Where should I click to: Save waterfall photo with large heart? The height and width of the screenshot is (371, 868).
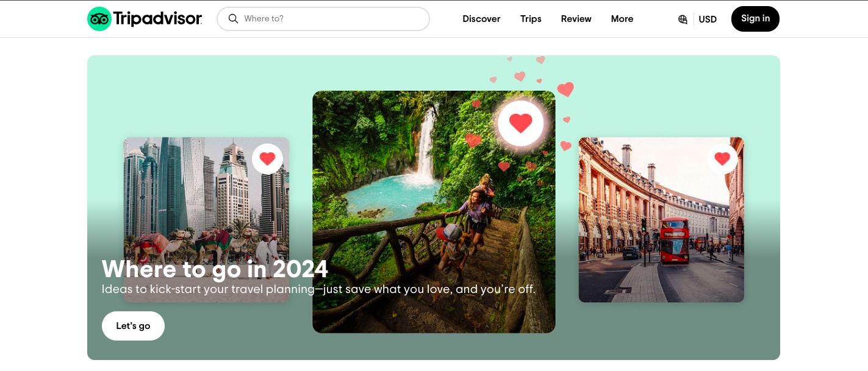point(520,124)
